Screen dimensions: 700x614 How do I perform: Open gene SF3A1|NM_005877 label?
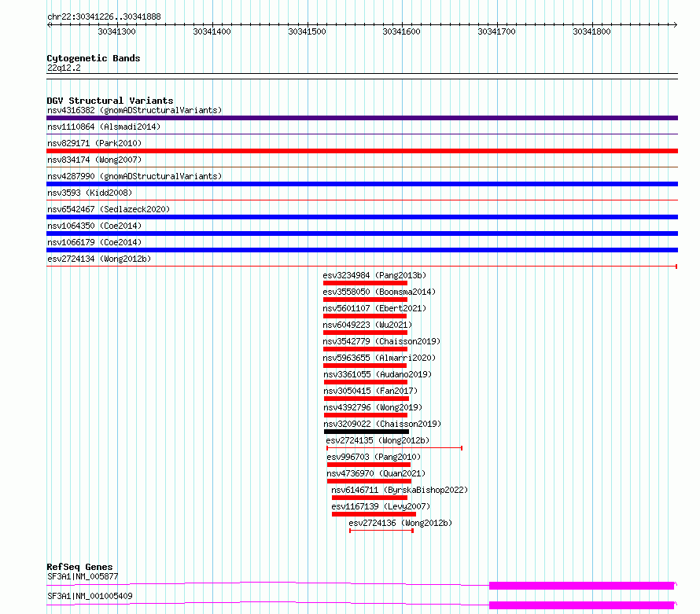click(83, 576)
